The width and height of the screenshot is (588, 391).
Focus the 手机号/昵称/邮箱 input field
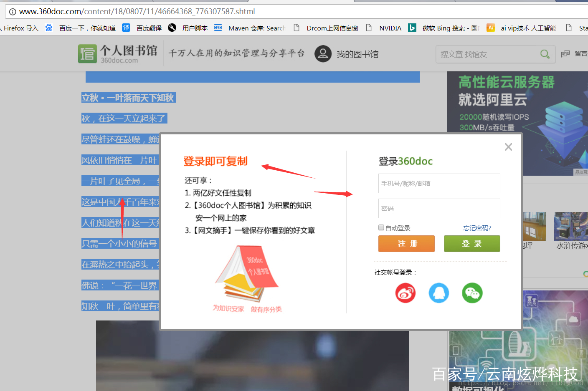click(x=438, y=183)
